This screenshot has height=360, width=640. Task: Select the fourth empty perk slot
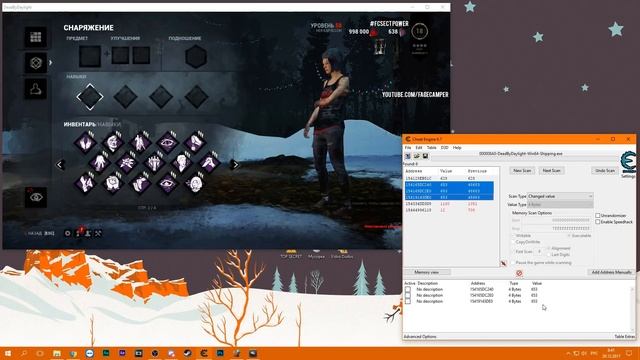[x=196, y=97]
